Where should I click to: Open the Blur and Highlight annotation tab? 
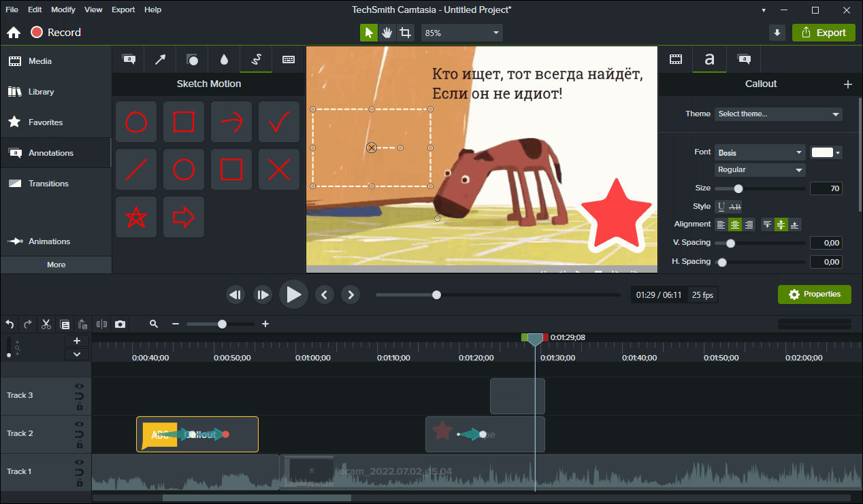[224, 60]
